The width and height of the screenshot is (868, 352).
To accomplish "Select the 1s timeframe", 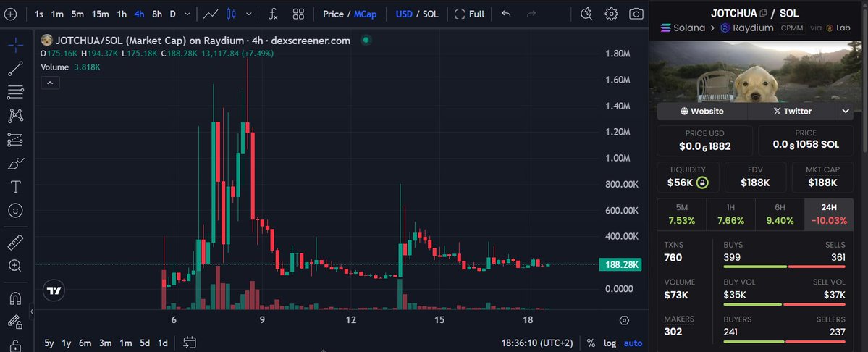I will pos(39,14).
